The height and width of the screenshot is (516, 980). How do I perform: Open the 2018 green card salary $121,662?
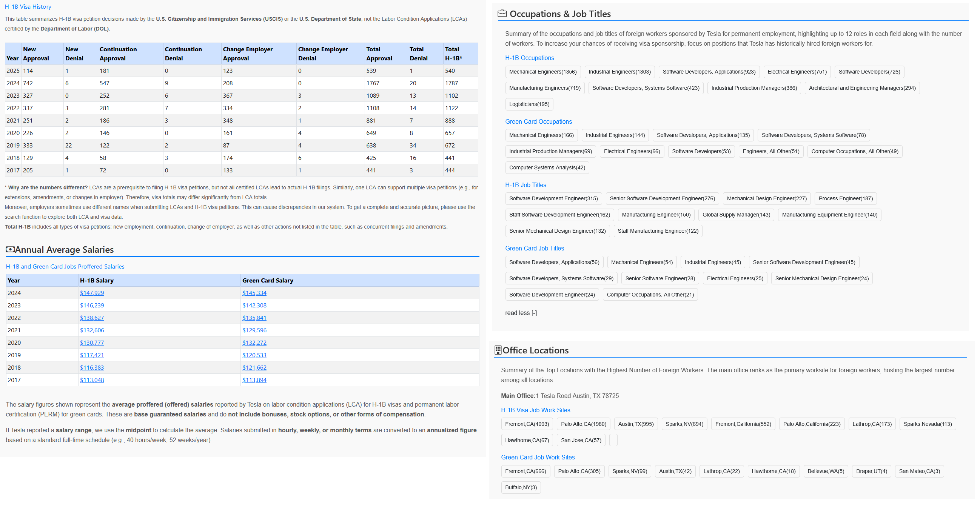click(254, 368)
